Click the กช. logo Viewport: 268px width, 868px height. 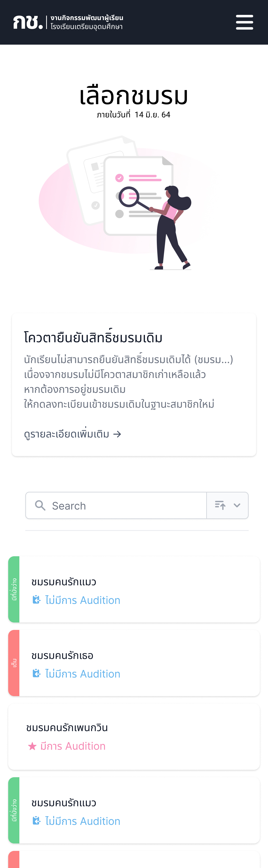coord(28,22)
